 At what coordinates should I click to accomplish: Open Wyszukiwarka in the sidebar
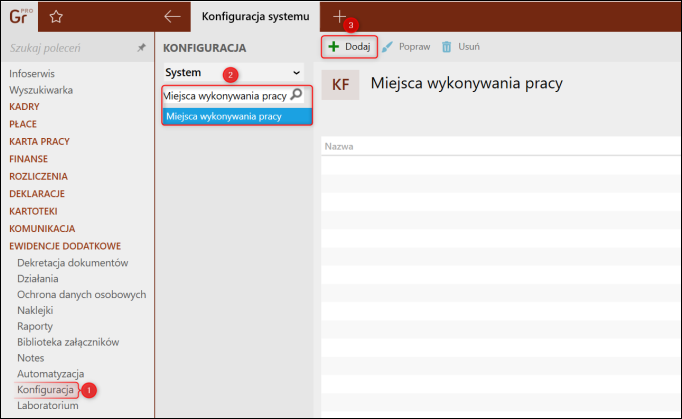pos(41,90)
